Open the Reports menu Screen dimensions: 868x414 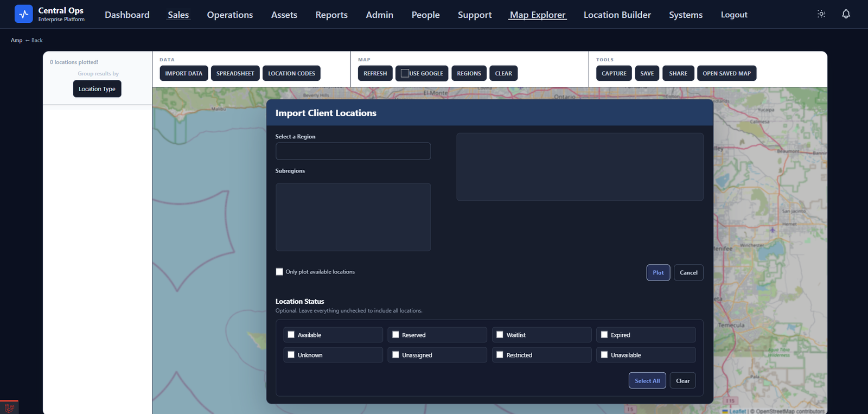click(331, 15)
